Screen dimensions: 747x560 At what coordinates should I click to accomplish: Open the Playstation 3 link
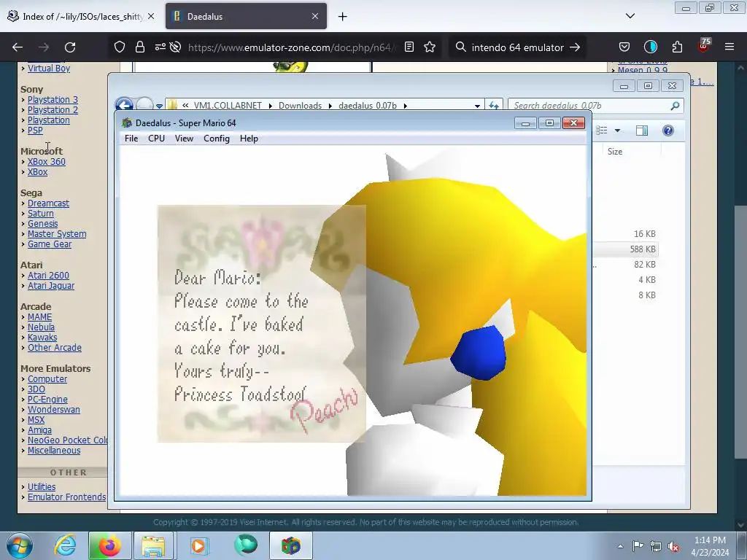coord(53,99)
